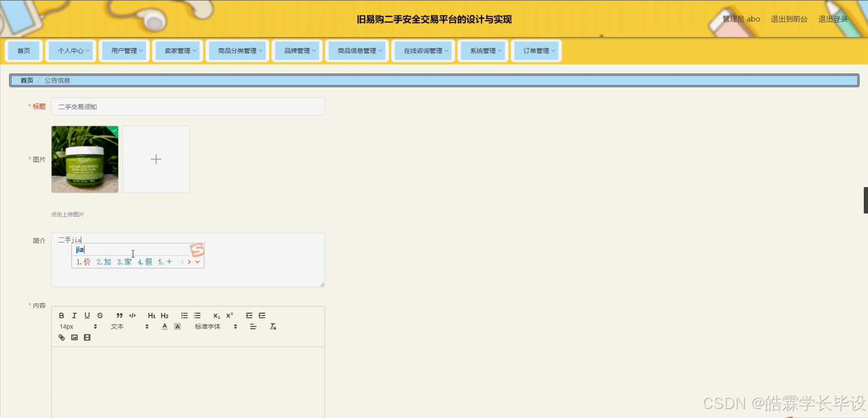Insert a video in the editor
Screen dimensions: 868x418
click(87, 338)
